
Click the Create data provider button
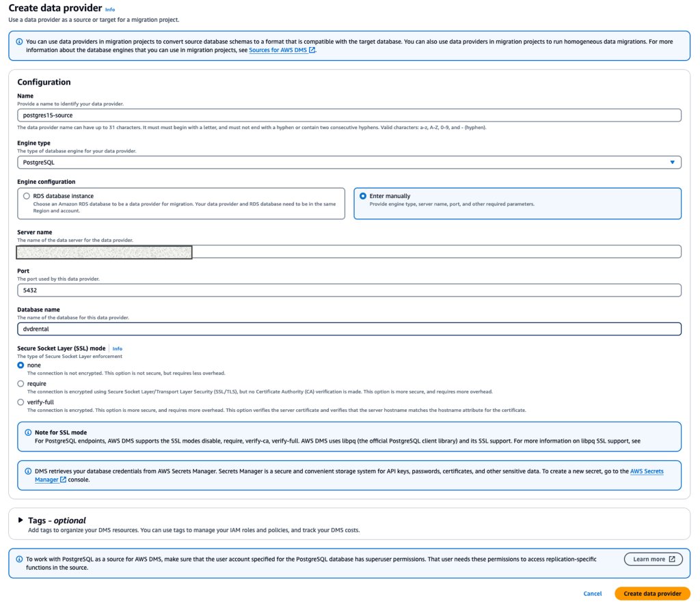pyautogui.click(x=652, y=594)
